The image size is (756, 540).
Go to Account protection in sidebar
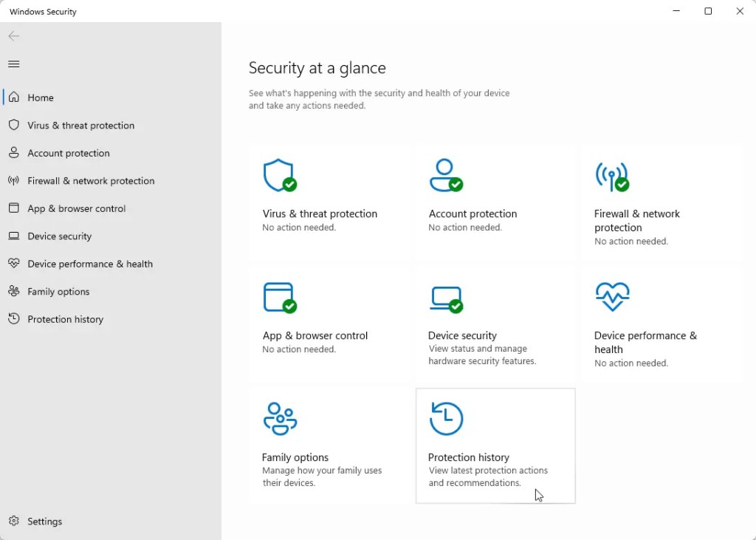[x=69, y=153]
